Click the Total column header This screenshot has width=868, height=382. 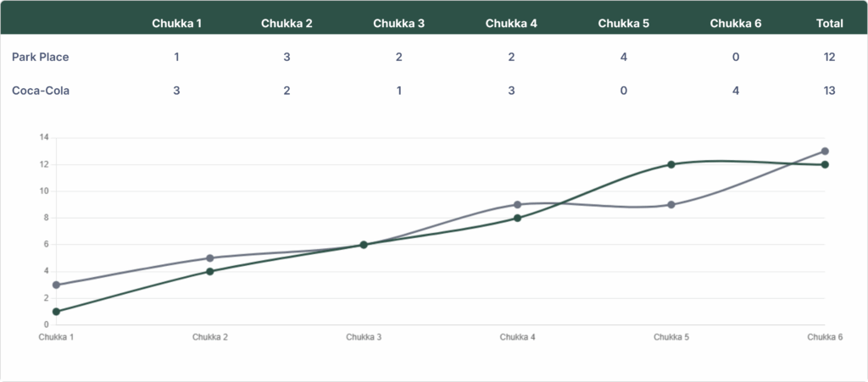[x=829, y=23]
